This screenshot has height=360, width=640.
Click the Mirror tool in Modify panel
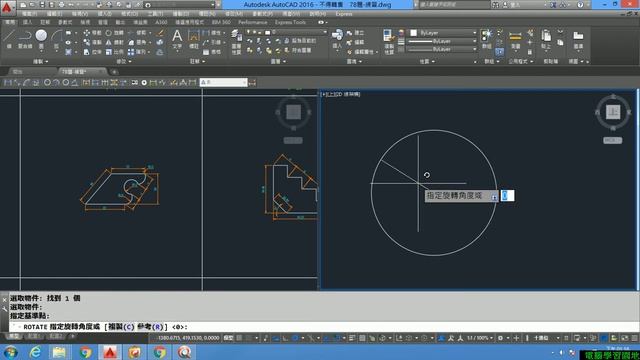[x=115, y=42]
